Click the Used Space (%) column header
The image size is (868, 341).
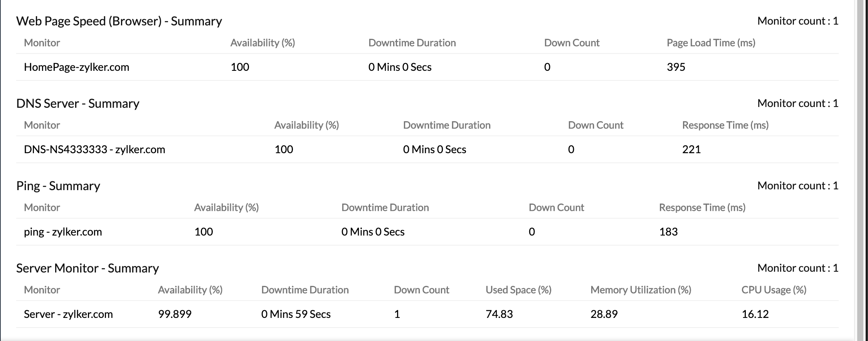pyautogui.click(x=518, y=290)
